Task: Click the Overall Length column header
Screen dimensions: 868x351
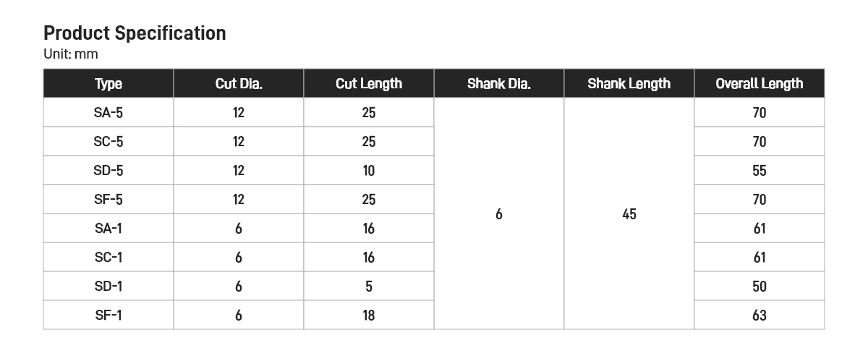Action: pyautogui.click(x=759, y=84)
